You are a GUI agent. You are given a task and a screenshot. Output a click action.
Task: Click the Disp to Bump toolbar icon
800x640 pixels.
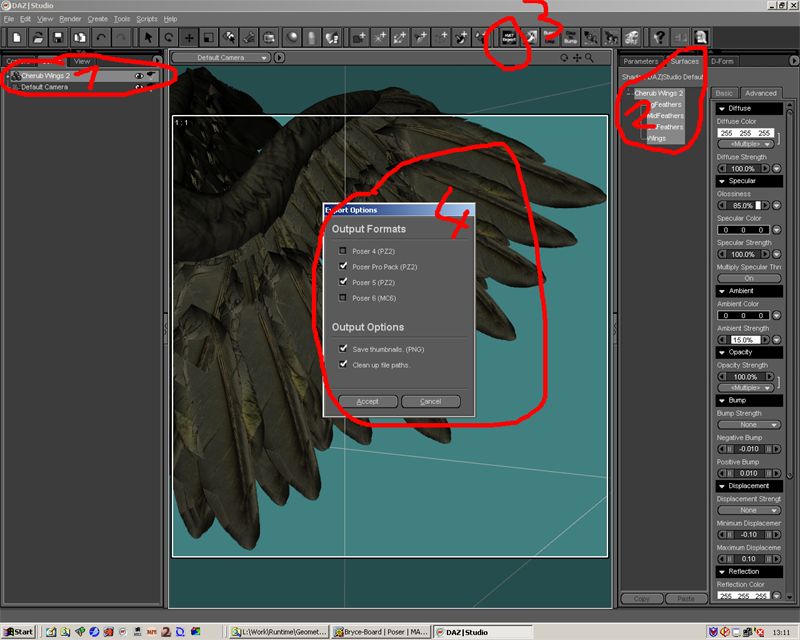(x=570, y=37)
